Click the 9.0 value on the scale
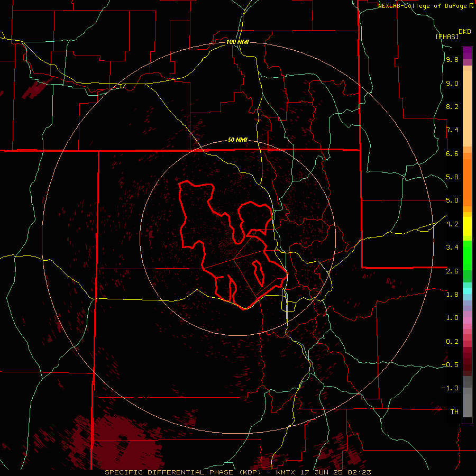476x476 pixels. pyautogui.click(x=452, y=83)
